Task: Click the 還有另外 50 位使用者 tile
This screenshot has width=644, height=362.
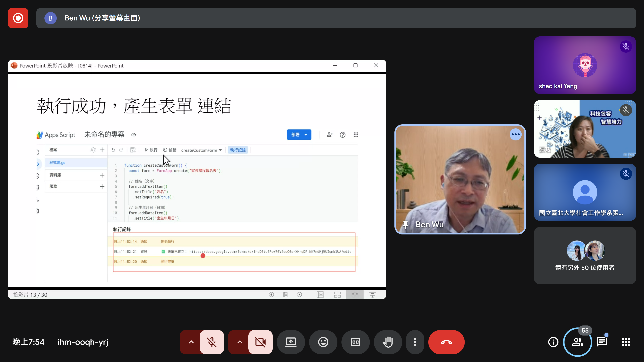Action: point(585,256)
